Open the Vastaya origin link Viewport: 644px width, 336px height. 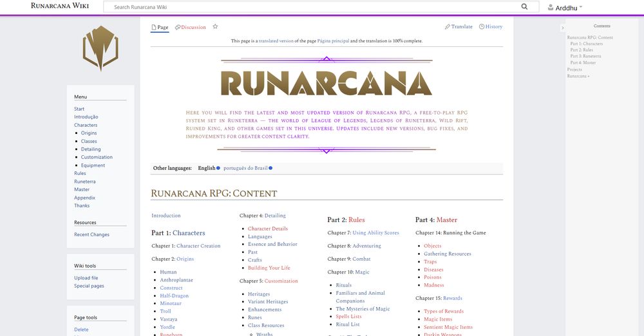(x=169, y=319)
